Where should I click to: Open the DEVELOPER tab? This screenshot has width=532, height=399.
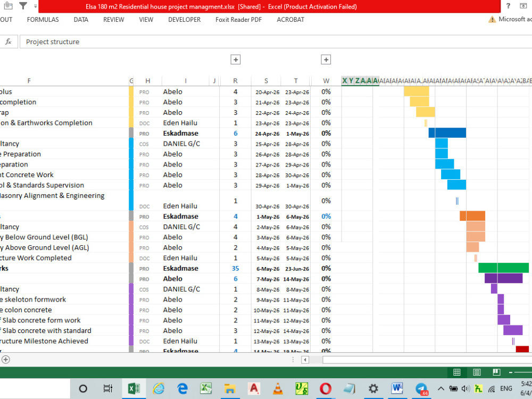click(x=184, y=20)
